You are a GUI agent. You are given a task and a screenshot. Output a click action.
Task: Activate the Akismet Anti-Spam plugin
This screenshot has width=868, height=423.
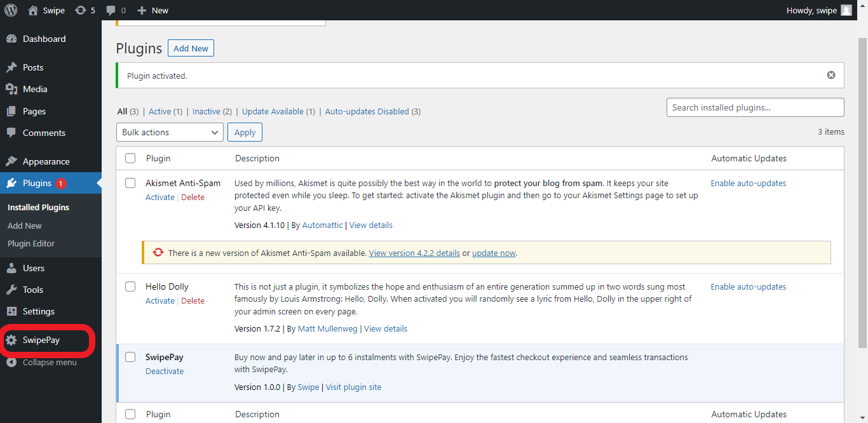point(160,197)
